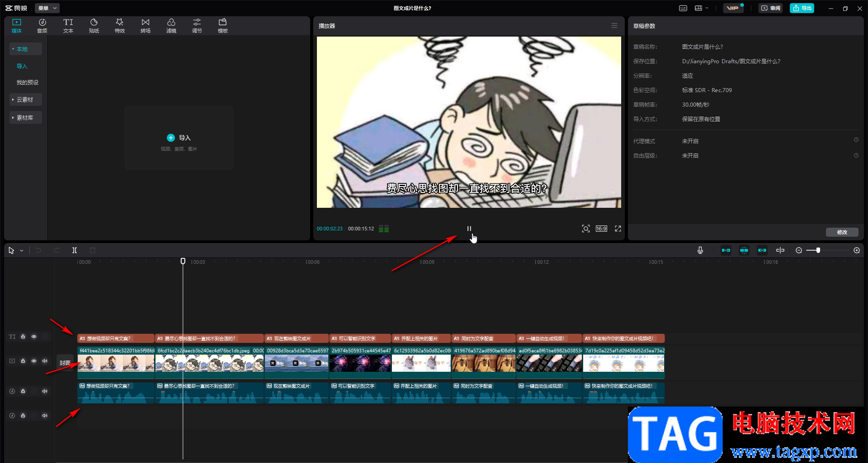Lock the second audio track
The width and height of the screenshot is (868, 463).
pos(23,416)
